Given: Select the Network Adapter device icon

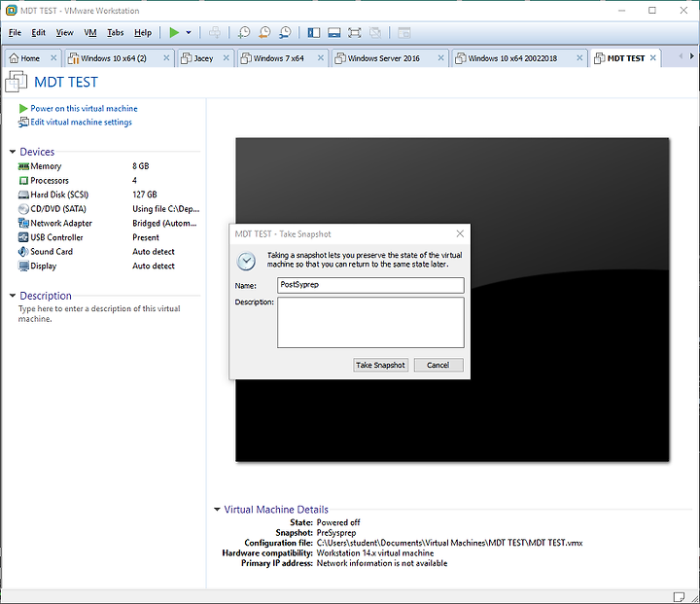Looking at the screenshot, I should point(23,224).
